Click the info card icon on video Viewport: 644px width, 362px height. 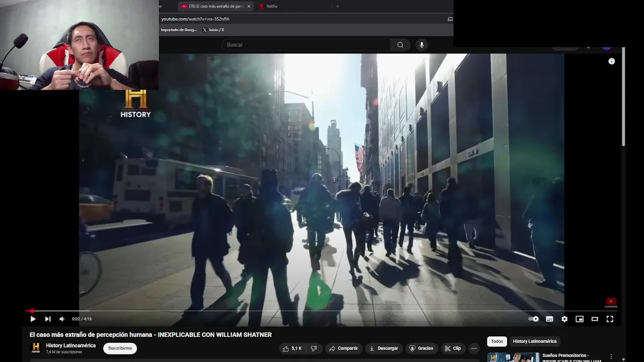612,61
